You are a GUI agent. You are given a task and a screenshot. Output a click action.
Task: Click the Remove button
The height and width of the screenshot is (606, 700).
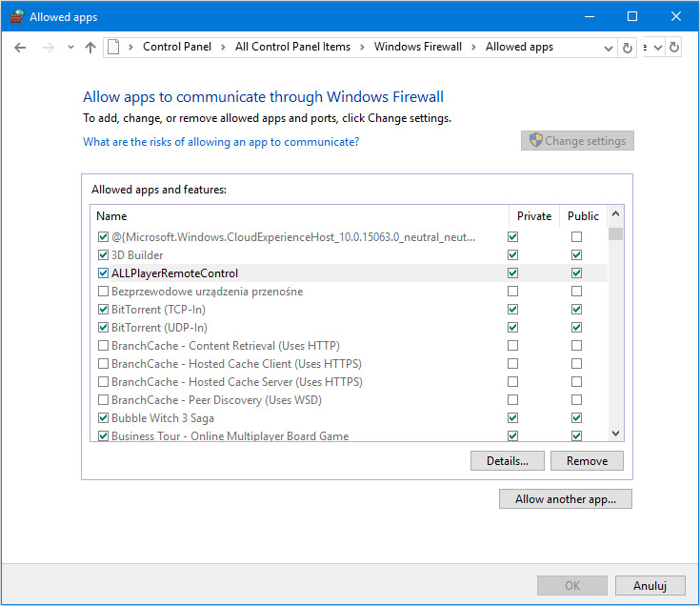587,461
